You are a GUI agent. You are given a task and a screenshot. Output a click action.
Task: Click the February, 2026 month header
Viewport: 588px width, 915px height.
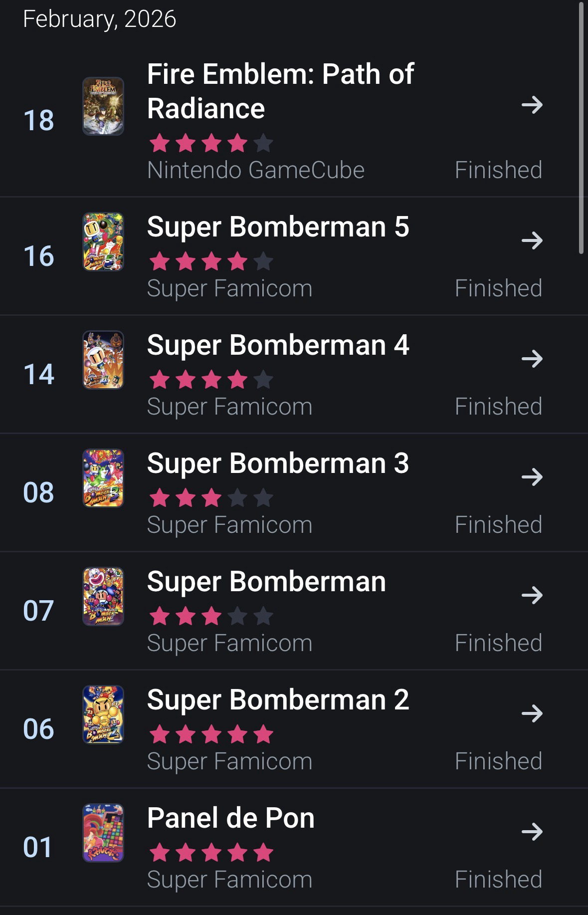(x=99, y=19)
